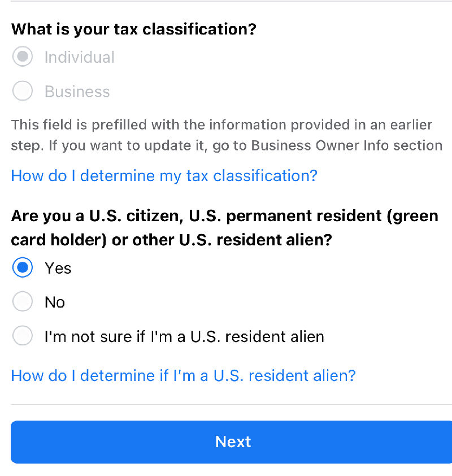Click the filled Yes radio indicator
The width and height of the screenshot is (452, 476).
tap(23, 268)
